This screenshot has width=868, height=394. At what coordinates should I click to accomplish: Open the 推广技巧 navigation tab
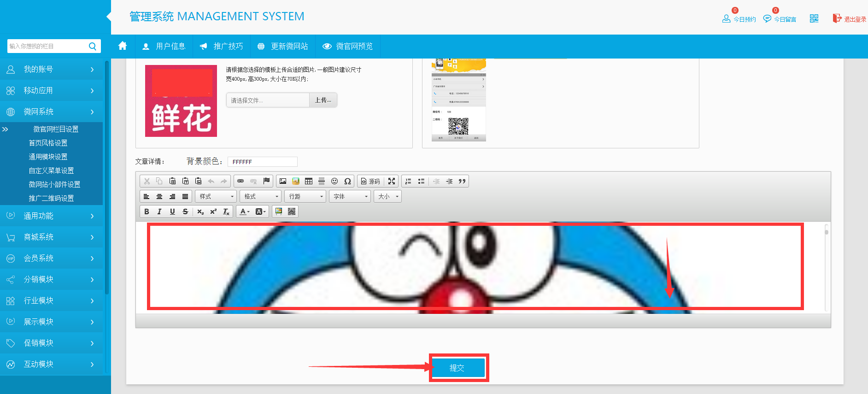click(x=222, y=46)
